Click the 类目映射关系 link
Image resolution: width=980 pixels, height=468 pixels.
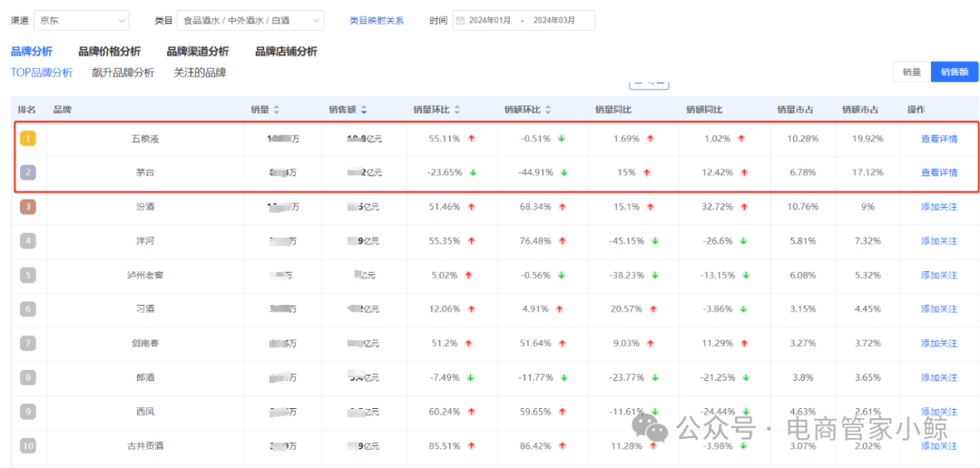[377, 21]
